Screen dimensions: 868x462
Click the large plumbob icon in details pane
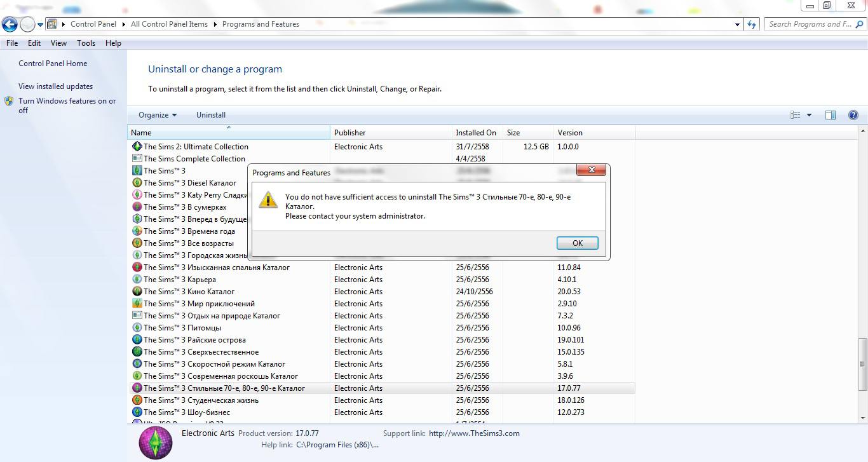pos(156,442)
